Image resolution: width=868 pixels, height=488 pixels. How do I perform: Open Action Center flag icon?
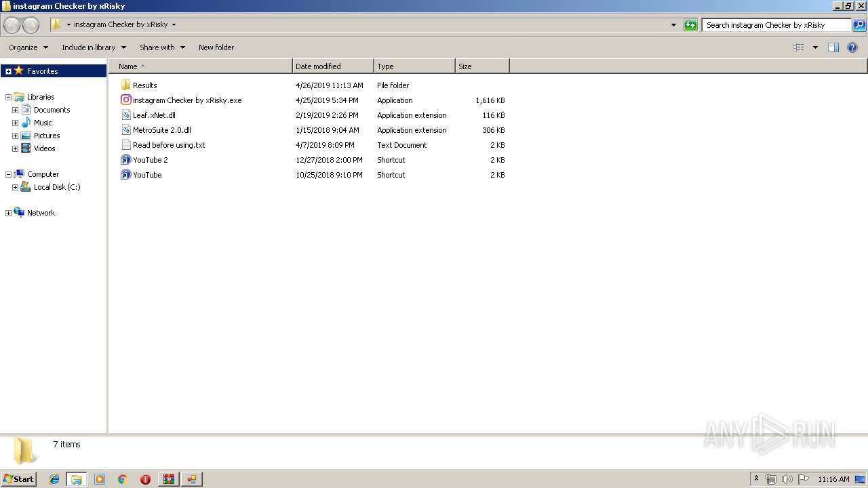click(x=804, y=479)
